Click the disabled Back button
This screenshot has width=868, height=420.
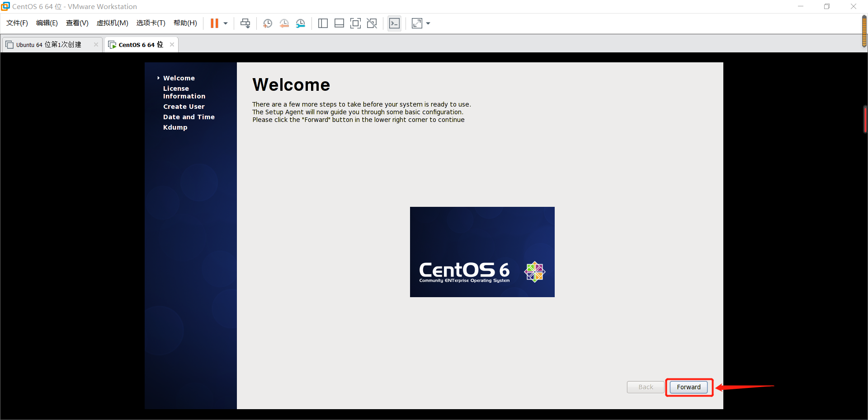pos(646,387)
